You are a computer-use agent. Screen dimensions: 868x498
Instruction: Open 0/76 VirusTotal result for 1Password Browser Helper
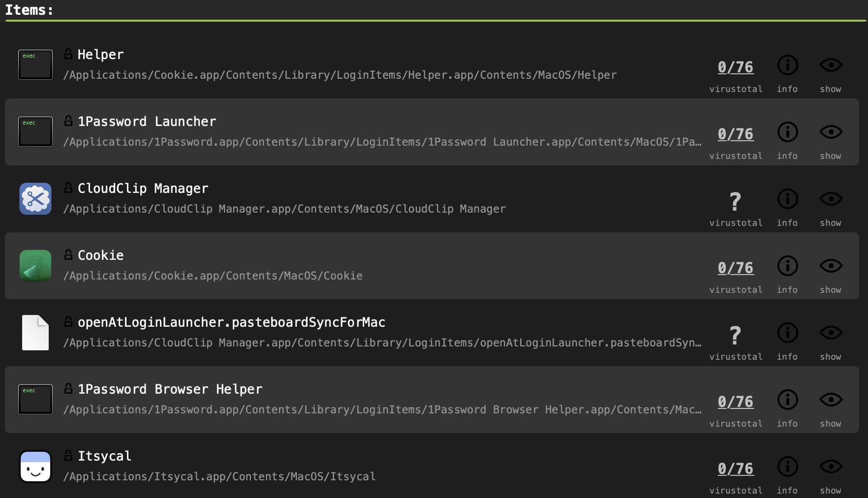tap(735, 402)
